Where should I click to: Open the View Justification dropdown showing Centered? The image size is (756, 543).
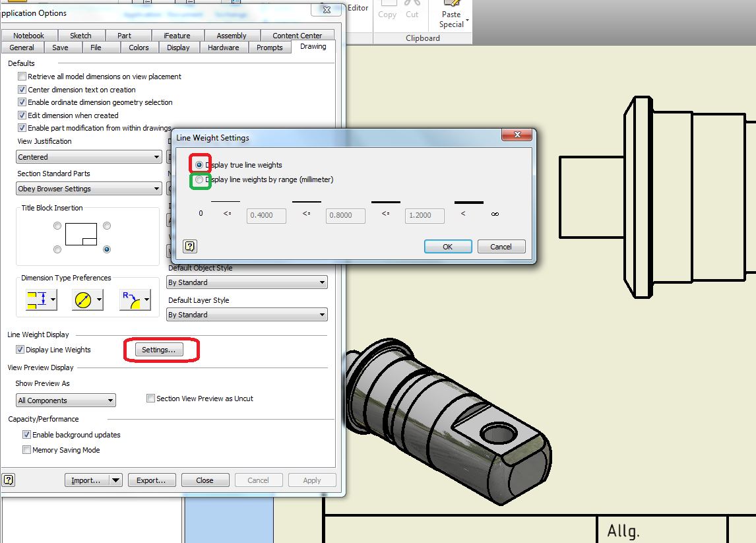89,156
